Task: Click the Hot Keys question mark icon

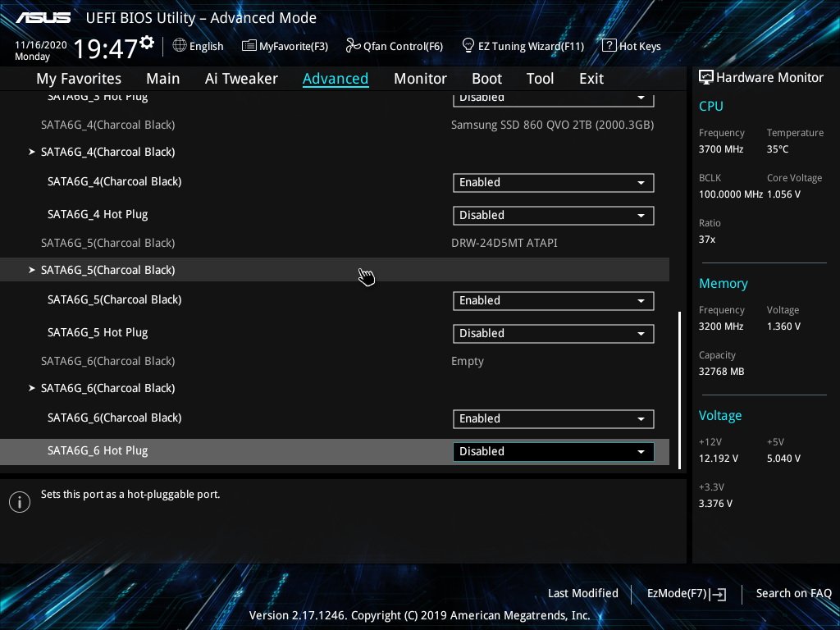Action: pos(609,46)
